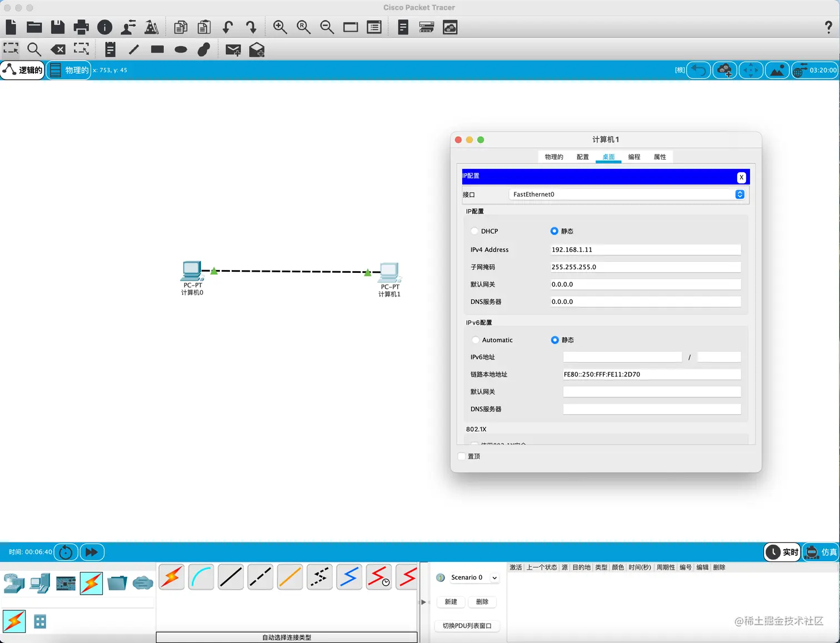
Task: Add complex PDU open envelope
Action: coord(257,49)
